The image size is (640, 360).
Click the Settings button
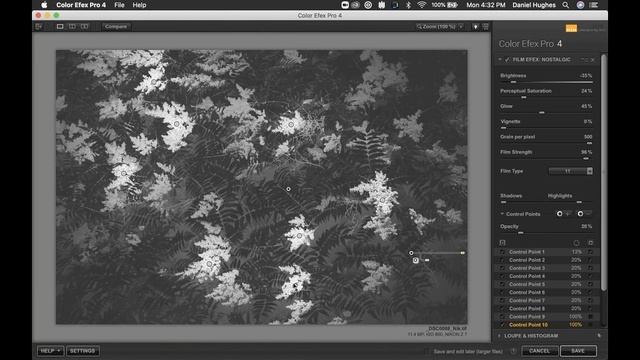(82, 351)
